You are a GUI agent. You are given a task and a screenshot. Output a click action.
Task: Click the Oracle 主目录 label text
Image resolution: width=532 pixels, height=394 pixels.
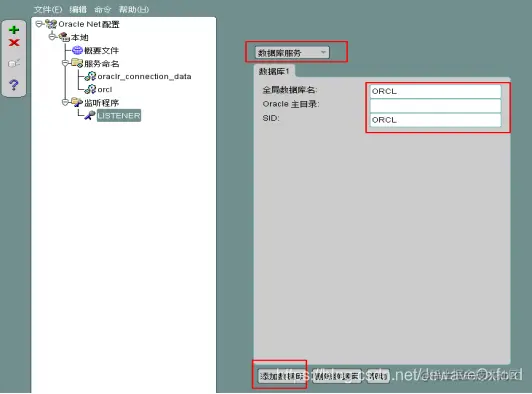click(291, 104)
